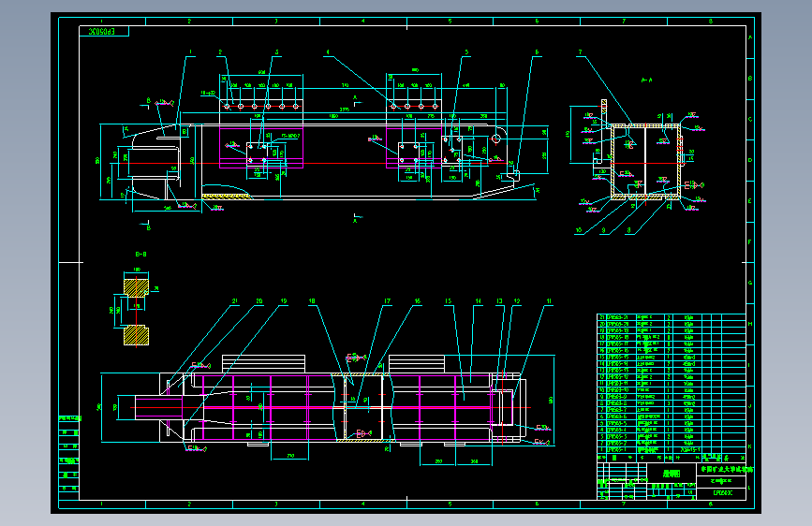
Task: Click part callout number 16 above plan view
Action: coord(418,300)
